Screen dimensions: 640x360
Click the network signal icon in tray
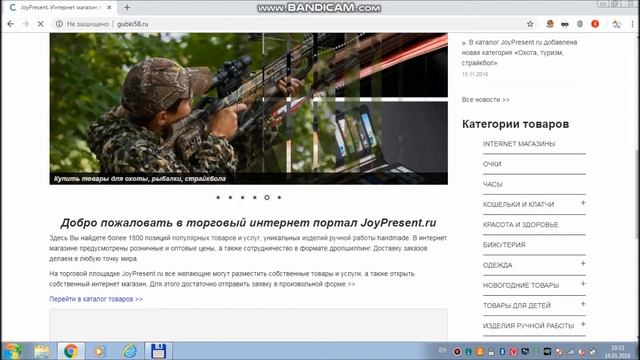tap(570, 351)
